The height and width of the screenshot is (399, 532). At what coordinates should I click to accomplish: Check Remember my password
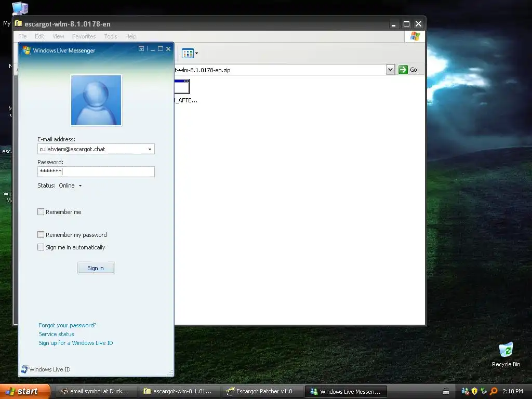pyautogui.click(x=41, y=234)
